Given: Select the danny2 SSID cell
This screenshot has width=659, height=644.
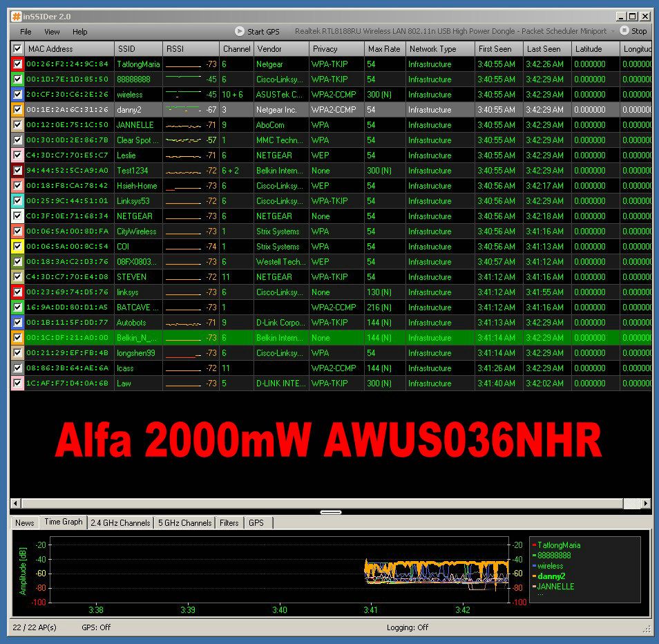Looking at the screenshot, I should (138, 110).
